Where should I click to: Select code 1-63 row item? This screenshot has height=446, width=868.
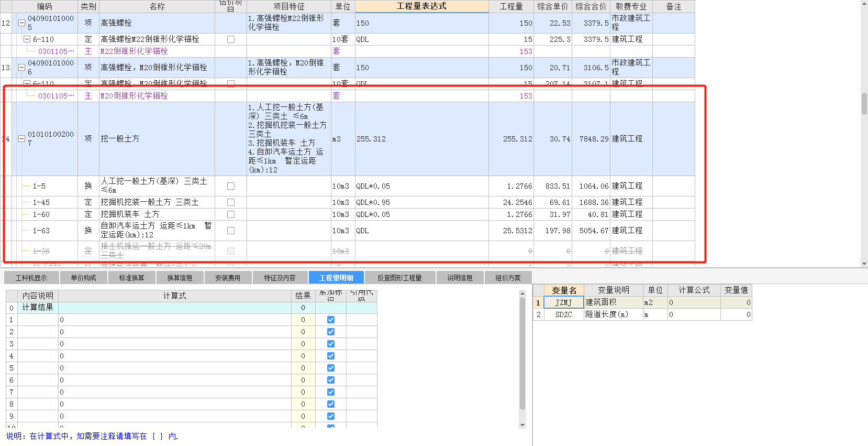(41, 231)
